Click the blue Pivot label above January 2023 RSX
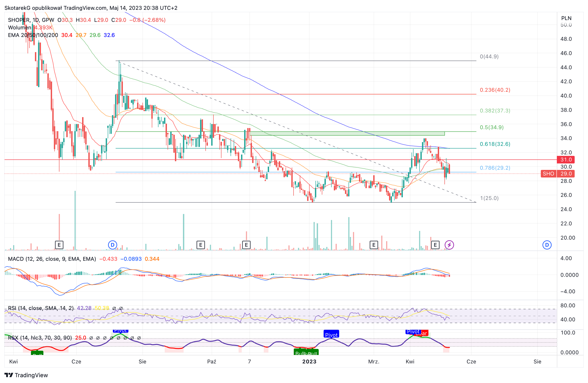Image resolution: width=588 pixels, height=383 pixels. pyautogui.click(x=331, y=334)
